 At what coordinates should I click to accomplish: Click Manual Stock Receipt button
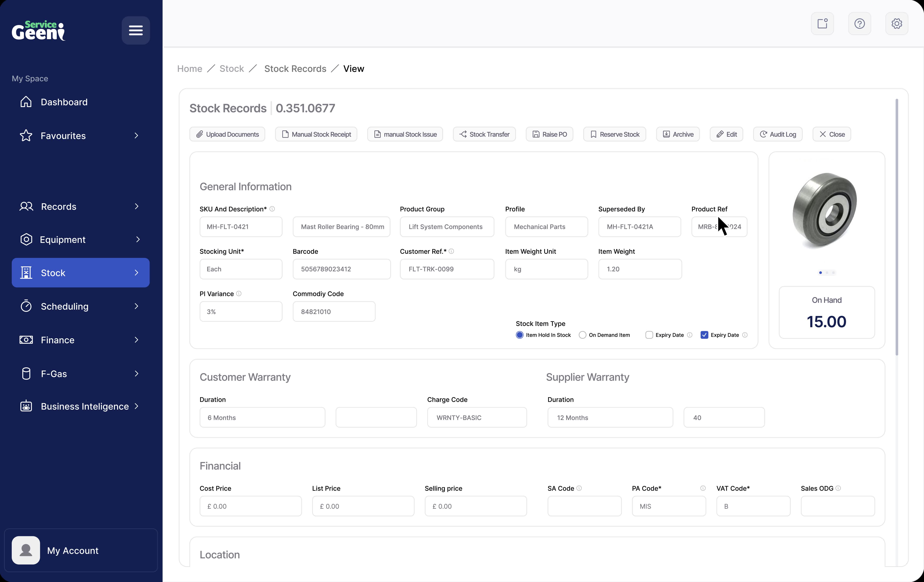(x=316, y=134)
